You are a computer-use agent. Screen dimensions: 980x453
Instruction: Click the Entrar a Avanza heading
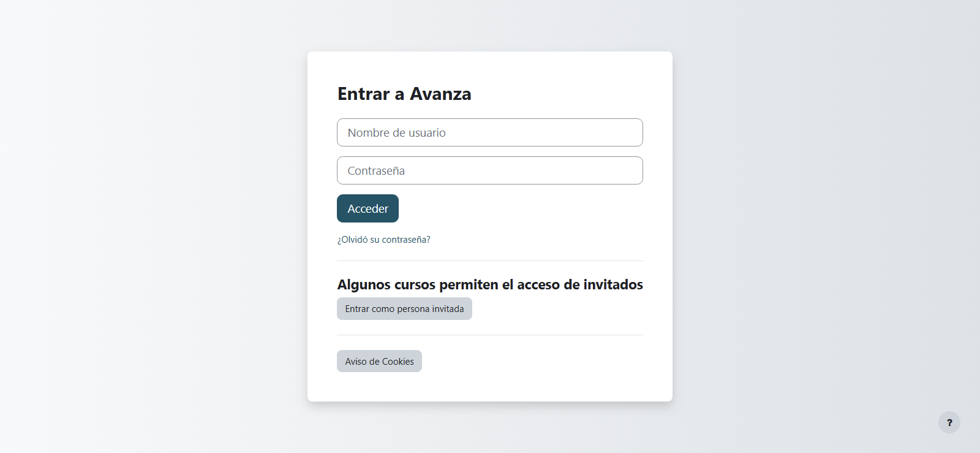[x=404, y=94]
